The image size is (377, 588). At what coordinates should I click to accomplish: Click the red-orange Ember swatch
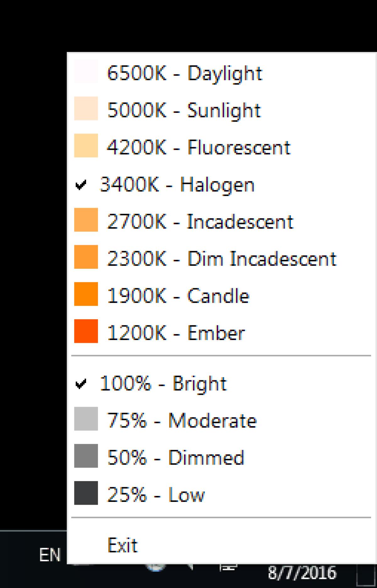pyautogui.click(x=86, y=331)
